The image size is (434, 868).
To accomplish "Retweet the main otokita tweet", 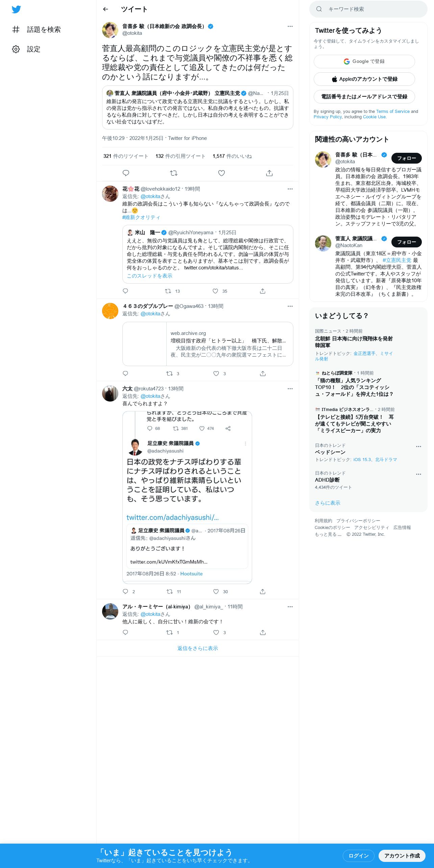I will click(x=174, y=173).
